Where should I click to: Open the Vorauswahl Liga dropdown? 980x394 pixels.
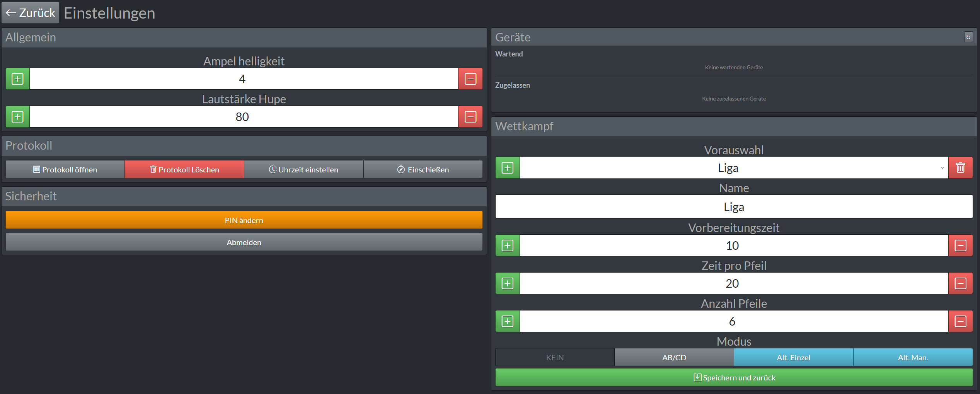click(734, 168)
